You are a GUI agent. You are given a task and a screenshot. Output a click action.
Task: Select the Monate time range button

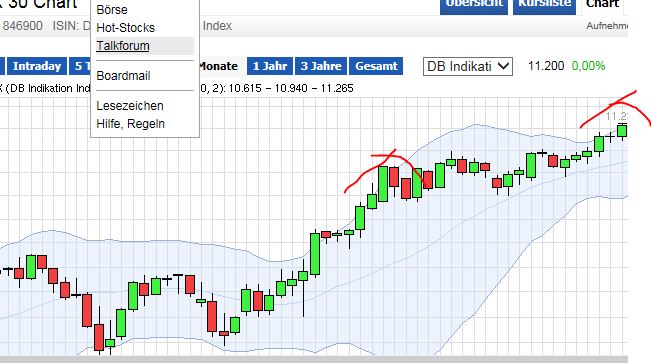click(218, 66)
